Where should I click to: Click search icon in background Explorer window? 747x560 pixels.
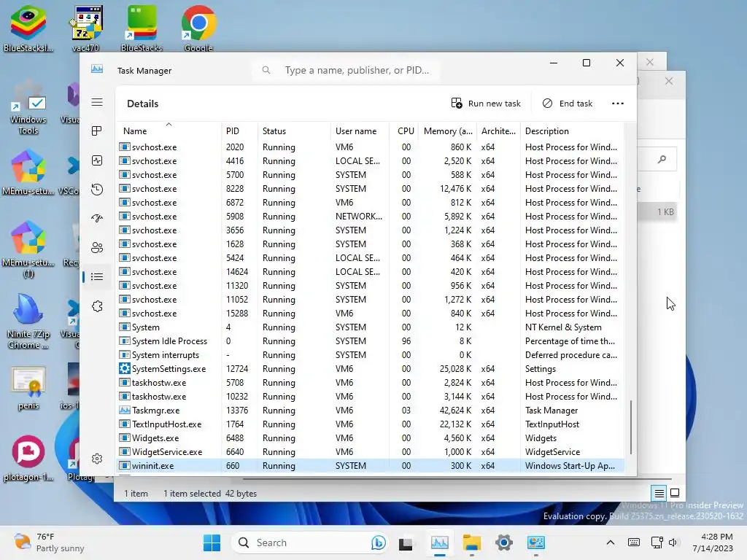pos(662,160)
